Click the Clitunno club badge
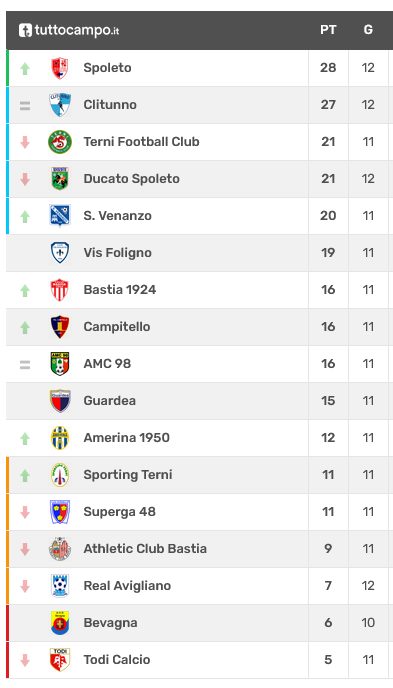Image resolution: width=393 pixels, height=688 pixels. coord(60,105)
